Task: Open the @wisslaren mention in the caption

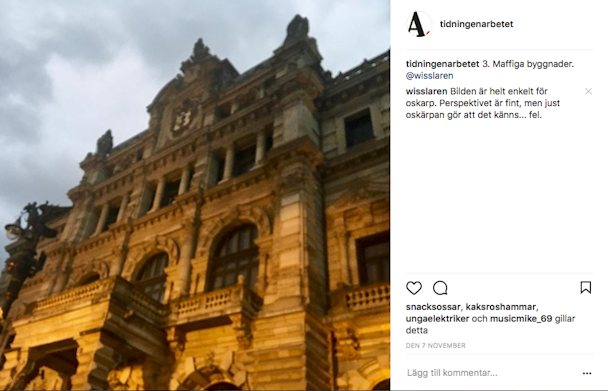Action: [429, 76]
